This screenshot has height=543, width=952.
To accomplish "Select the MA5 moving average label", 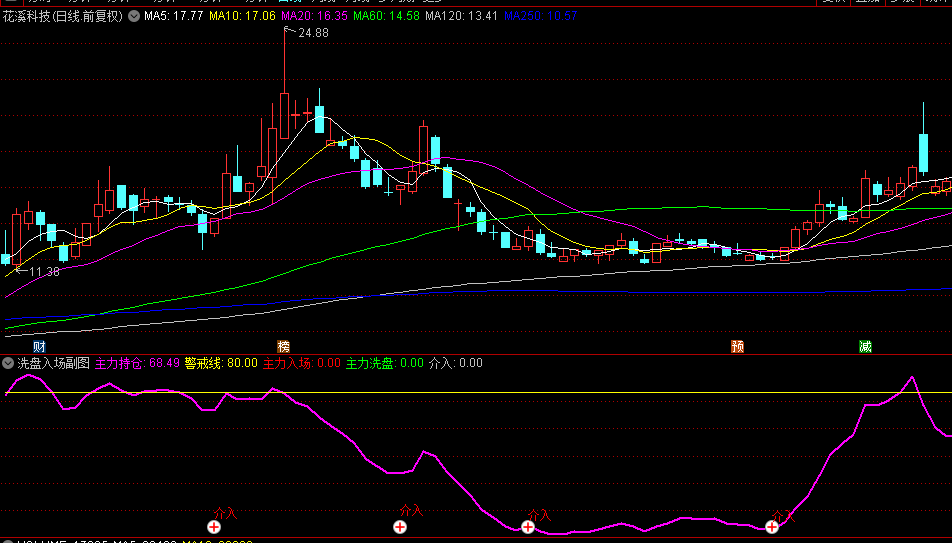I will pyautogui.click(x=174, y=17).
